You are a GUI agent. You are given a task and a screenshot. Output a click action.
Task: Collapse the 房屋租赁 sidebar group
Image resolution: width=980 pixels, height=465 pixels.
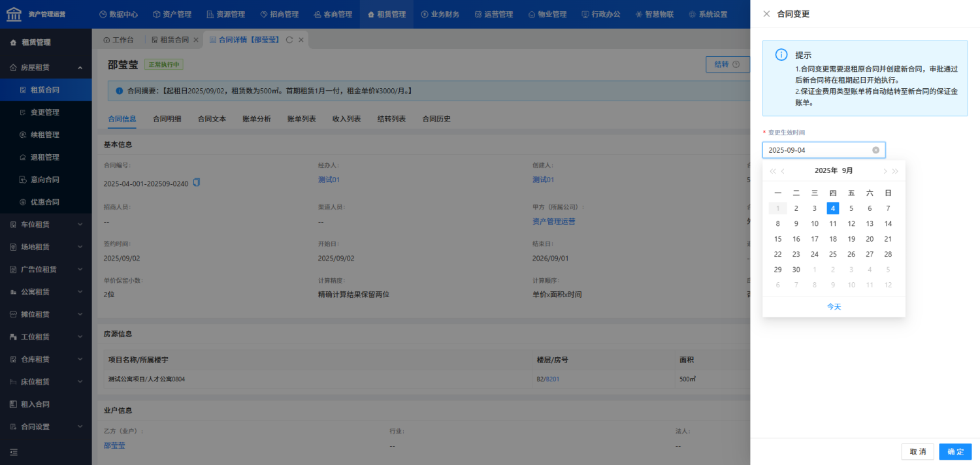tap(46, 67)
